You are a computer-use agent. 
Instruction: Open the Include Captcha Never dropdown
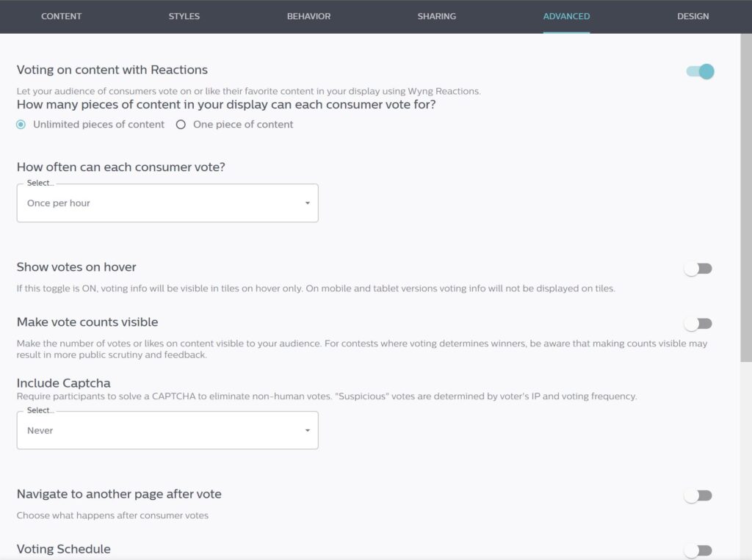[x=167, y=430]
